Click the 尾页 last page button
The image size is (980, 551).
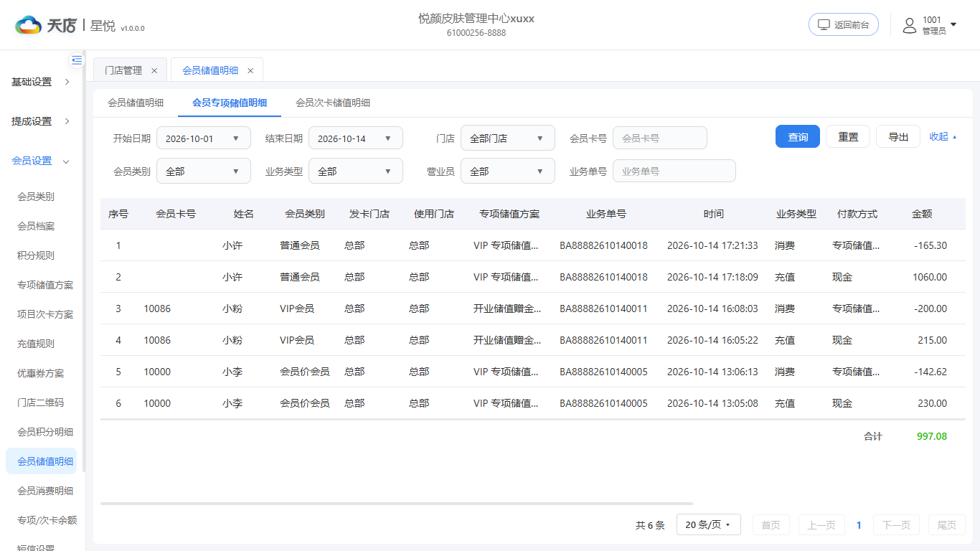pyautogui.click(x=947, y=525)
